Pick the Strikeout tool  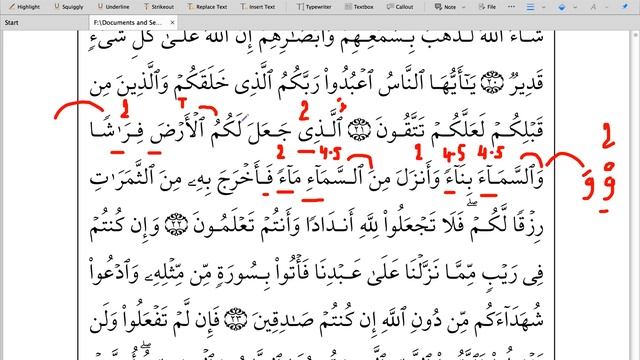tap(159, 7)
